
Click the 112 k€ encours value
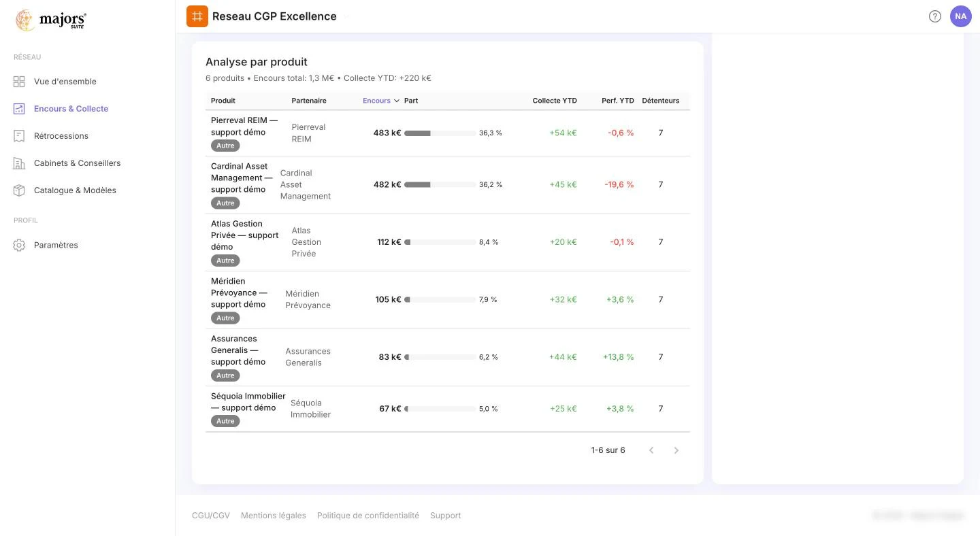(389, 242)
